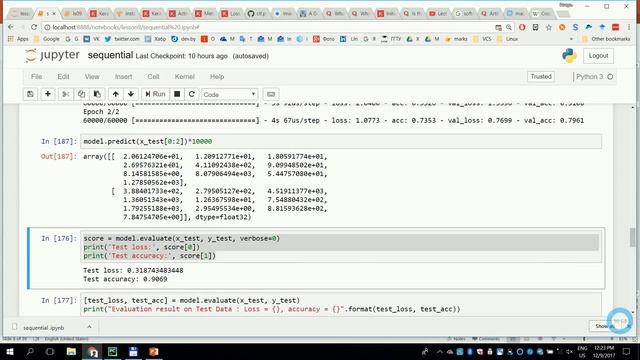Click the In [176] score evaluate code cell
The image size is (640, 360).
(341, 247)
